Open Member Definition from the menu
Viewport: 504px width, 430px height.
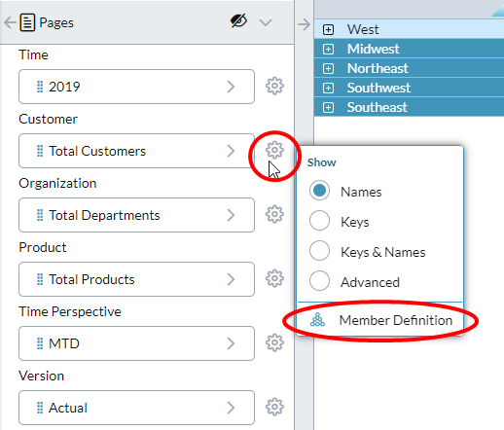[x=380, y=320]
